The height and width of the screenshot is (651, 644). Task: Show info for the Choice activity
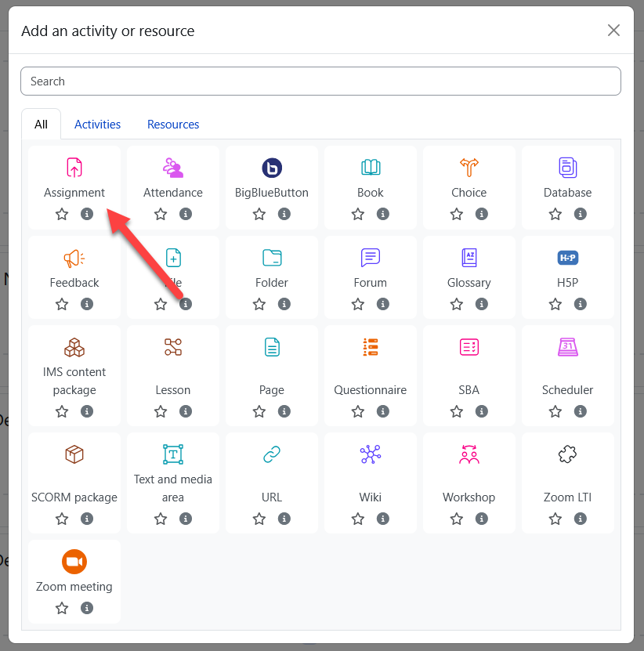tap(482, 214)
